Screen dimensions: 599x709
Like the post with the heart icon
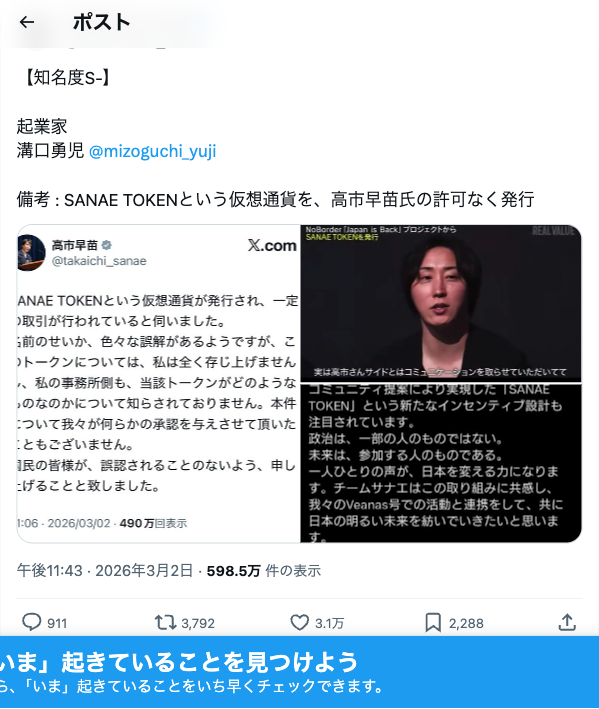[299, 623]
